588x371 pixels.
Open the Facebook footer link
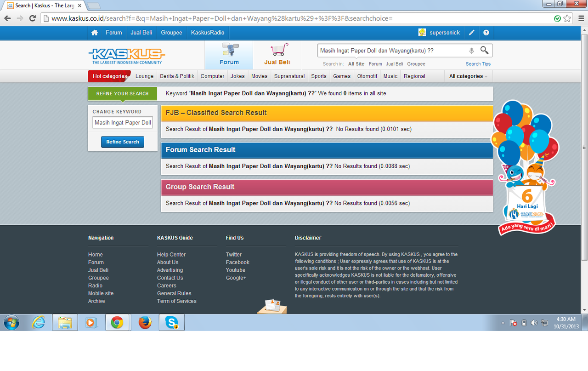(x=237, y=263)
